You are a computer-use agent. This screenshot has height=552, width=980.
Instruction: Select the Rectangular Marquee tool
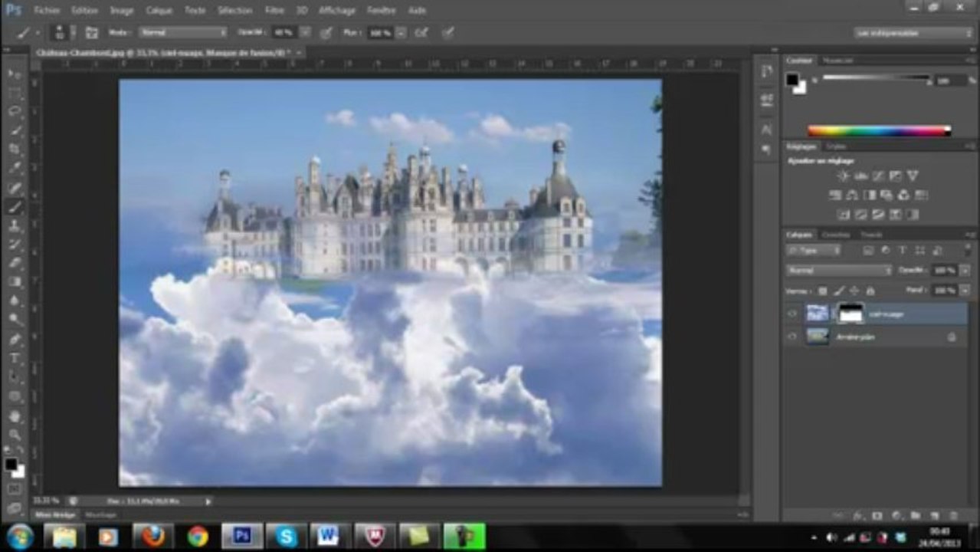tap(15, 93)
